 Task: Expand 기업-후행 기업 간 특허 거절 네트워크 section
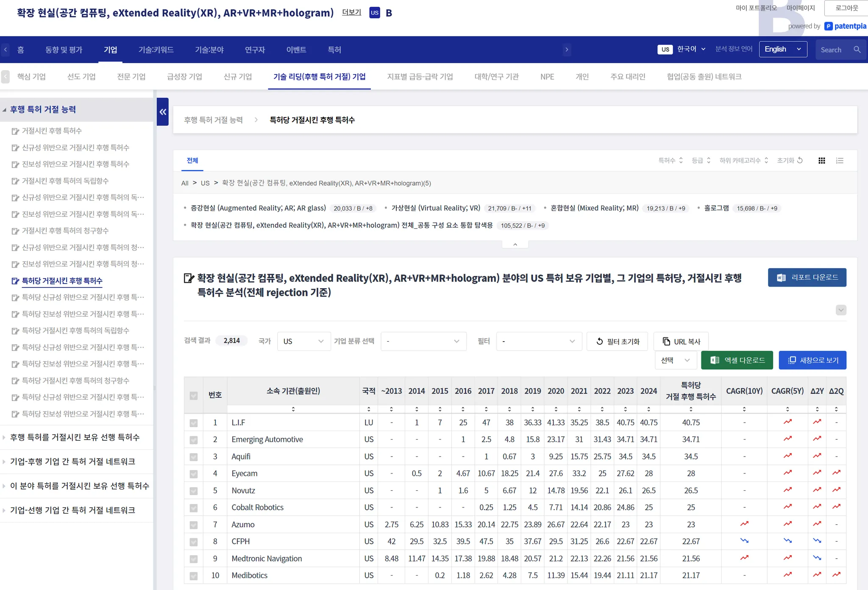point(72,462)
